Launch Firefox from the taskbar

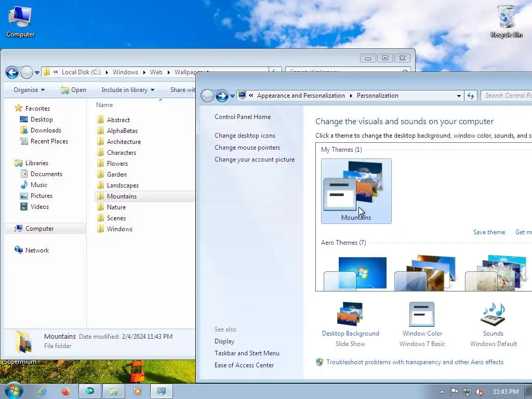pos(65,392)
